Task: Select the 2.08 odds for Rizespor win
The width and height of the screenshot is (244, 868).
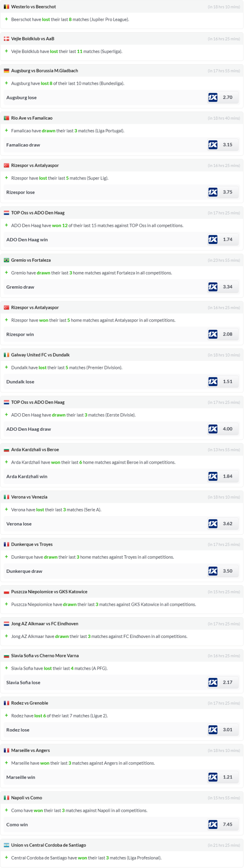Action: 228,334
